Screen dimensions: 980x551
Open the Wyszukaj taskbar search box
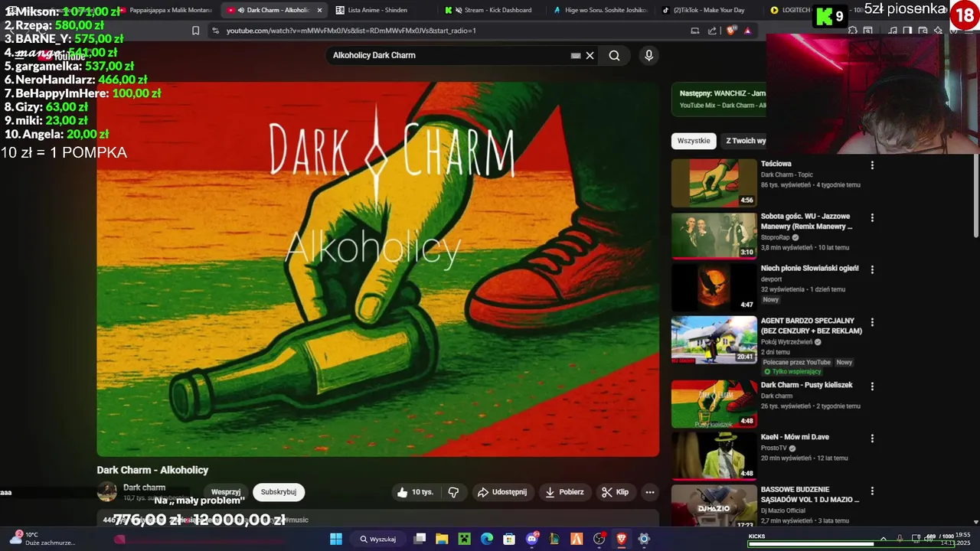tap(377, 539)
